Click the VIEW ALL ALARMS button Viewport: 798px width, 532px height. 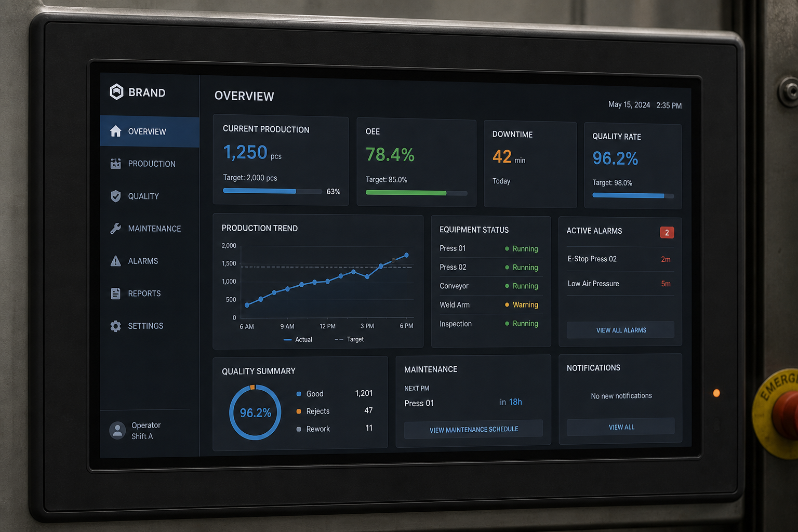(620, 330)
